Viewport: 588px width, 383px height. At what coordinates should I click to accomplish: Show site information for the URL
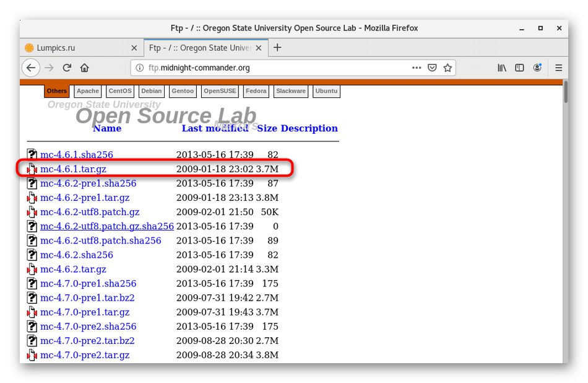point(141,68)
